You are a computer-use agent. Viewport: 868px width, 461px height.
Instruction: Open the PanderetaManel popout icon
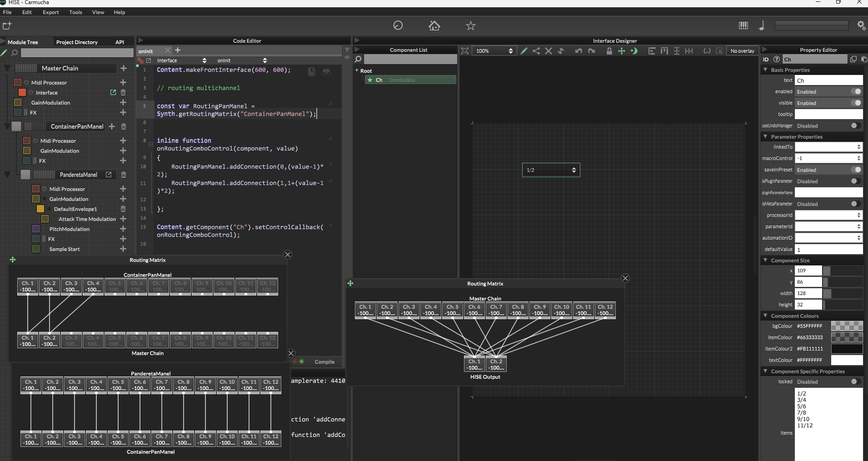coord(109,175)
